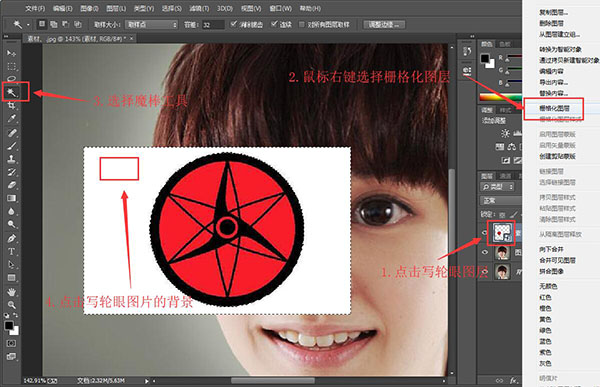Choose 栅格化图层 from context menu
The height and width of the screenshot is (387, 600).
[x=554, y=109]
